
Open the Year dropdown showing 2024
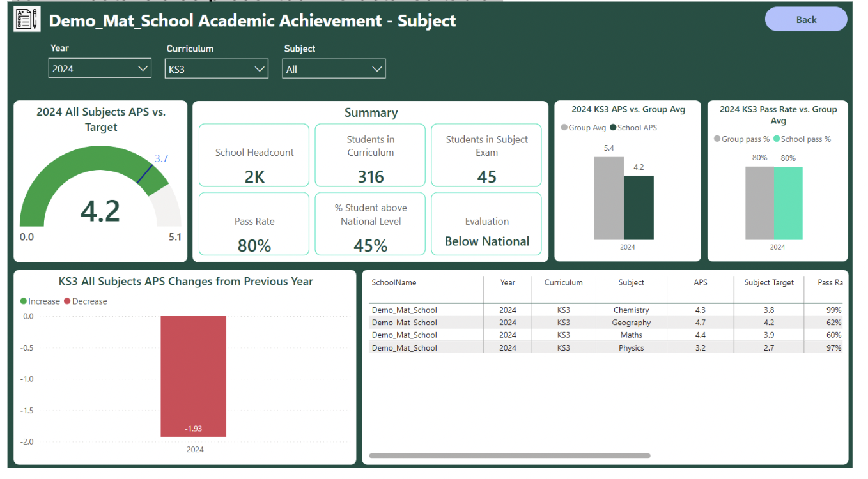(100, 68)
